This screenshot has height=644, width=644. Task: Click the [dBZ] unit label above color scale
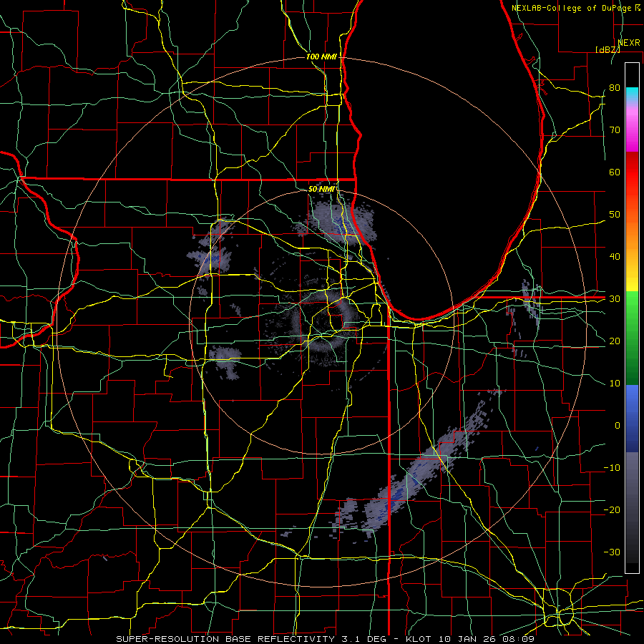608,49
